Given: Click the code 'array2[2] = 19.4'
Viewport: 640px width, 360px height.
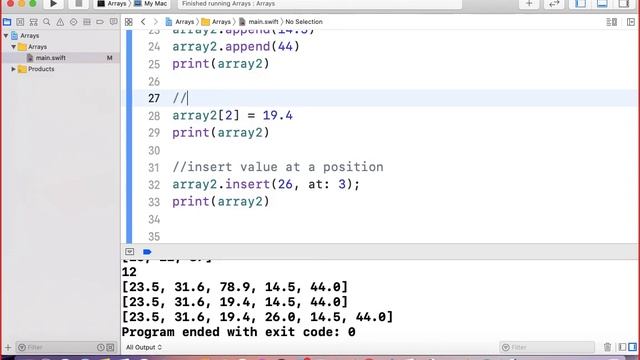Looking at the screenshot, I should [x=232, y=116].
